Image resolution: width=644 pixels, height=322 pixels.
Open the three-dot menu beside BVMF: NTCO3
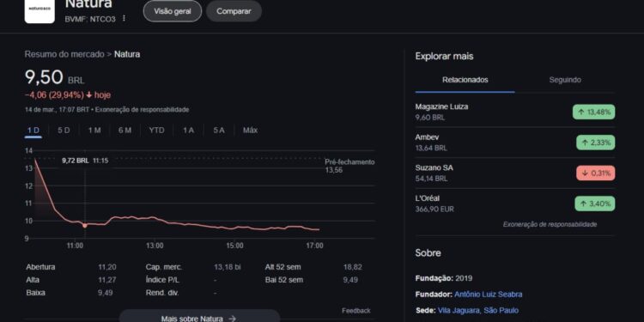(x=124, y=19)
